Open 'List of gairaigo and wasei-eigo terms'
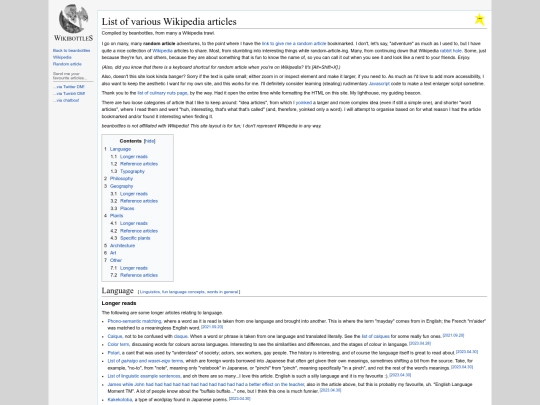Image resolution: width=540 pixels, height=405 pixels. coord(145,361)
